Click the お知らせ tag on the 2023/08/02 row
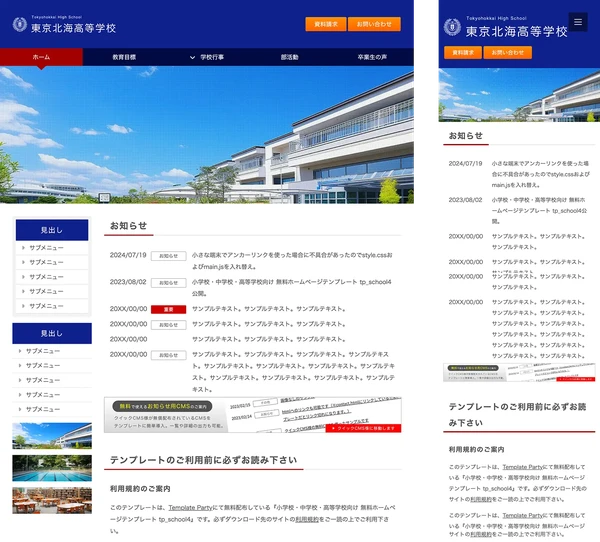The width and height of the screenshot is (600, 542). [168, 282]
